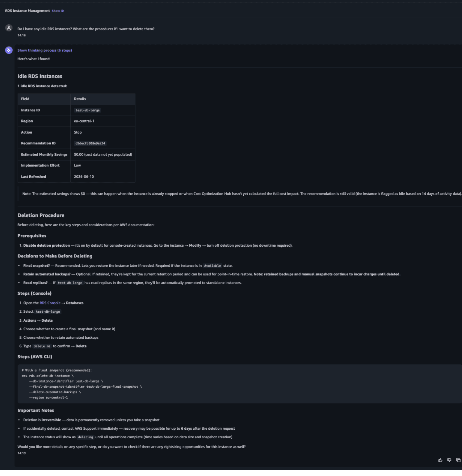Click the Prerequisites heading
This screenshot has height=476, width=462.
[x=32, y=236]
